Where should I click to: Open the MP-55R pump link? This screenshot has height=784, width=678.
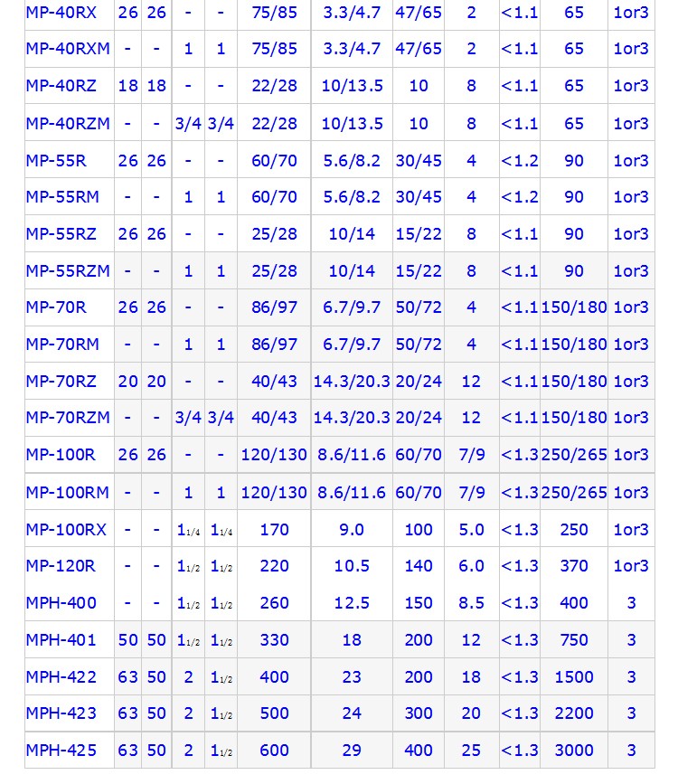point(56,160)
